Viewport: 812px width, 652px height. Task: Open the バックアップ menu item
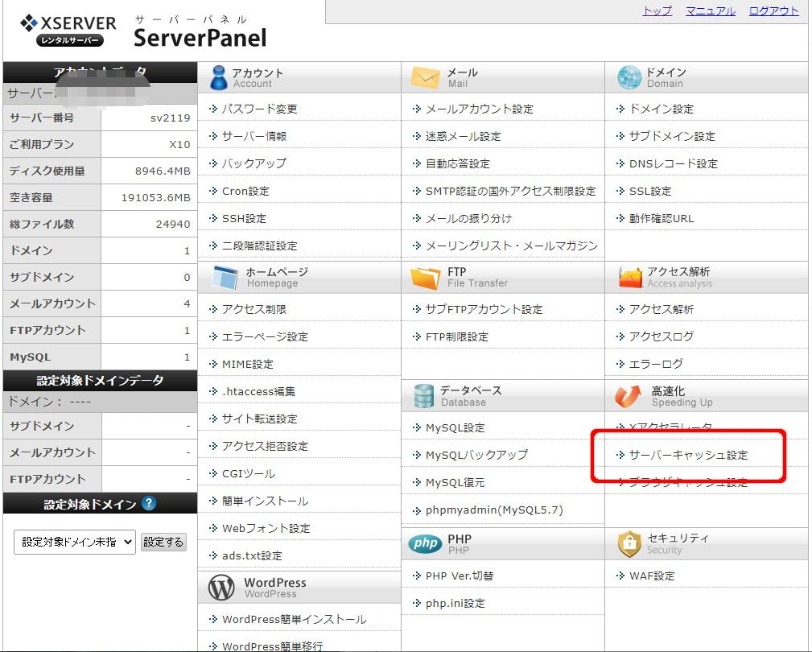(253, 163)
